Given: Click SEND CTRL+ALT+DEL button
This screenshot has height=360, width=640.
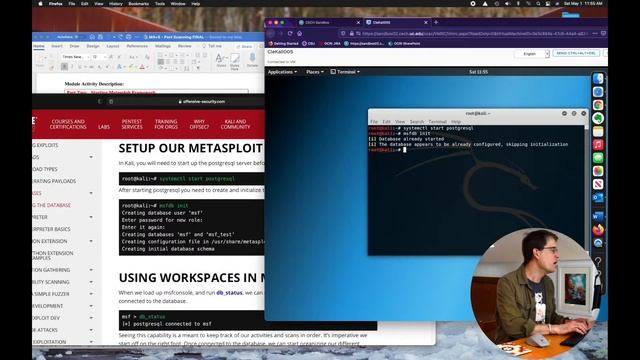Looking at the screenshot, I should click(x=576, y=53).
